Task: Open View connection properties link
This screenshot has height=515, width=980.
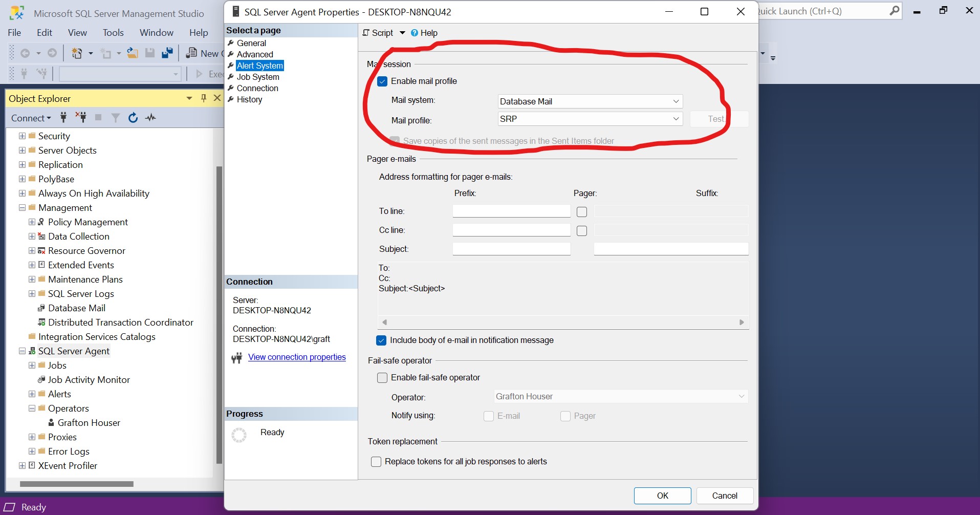Action: 297,357
